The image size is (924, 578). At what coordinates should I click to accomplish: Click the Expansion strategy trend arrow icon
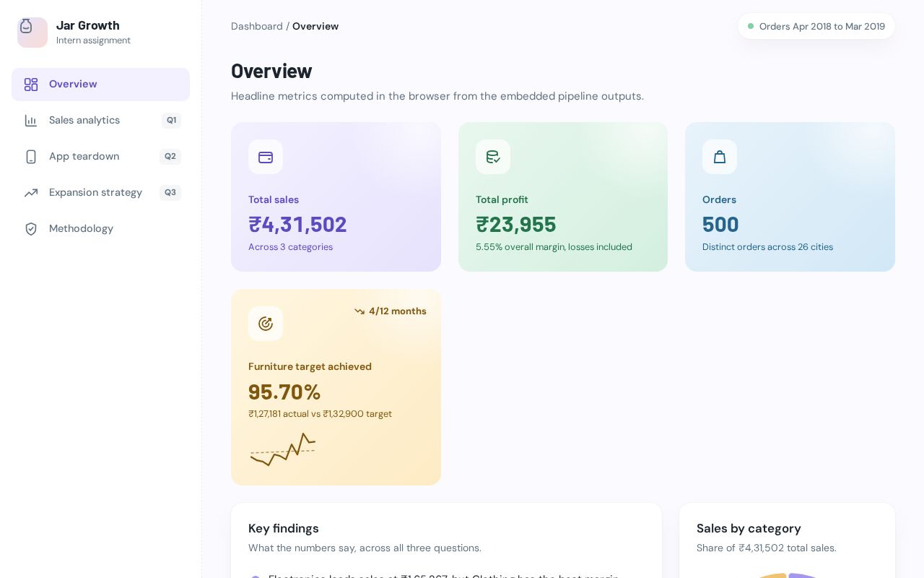[31, 193]
